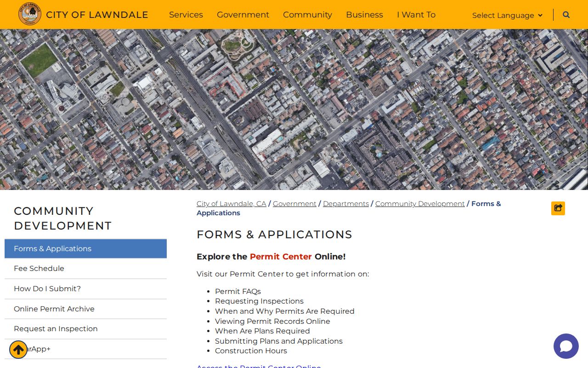Click Community Development breadcrumb link

[x=420, y=204]
